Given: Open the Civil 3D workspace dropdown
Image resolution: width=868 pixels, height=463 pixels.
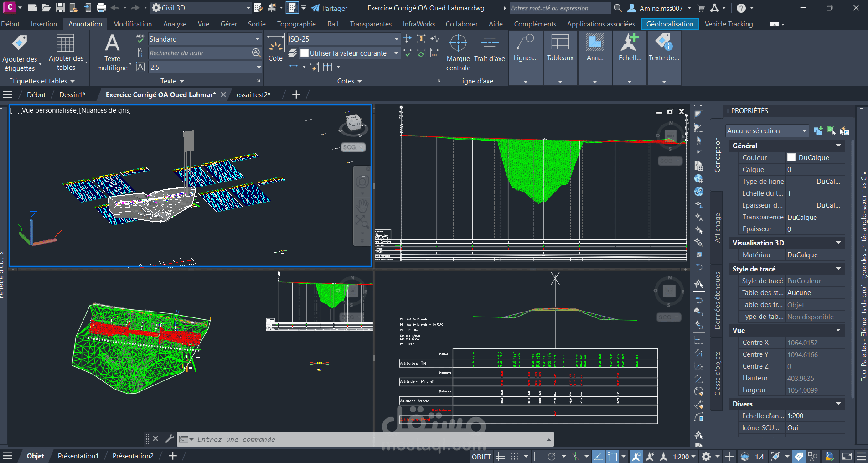Looking at the screenshot, I should (201, 8).
